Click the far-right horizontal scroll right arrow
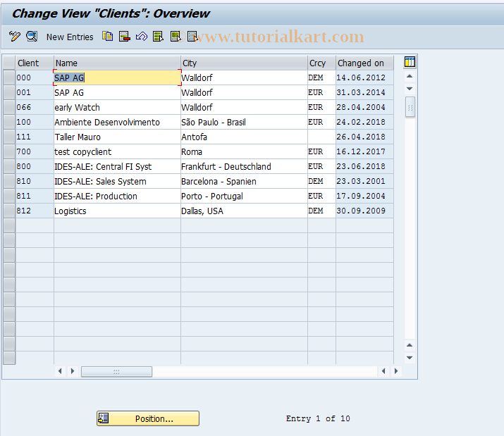The width and height of the screenshot is (504, 436). [x=396, y=371]
